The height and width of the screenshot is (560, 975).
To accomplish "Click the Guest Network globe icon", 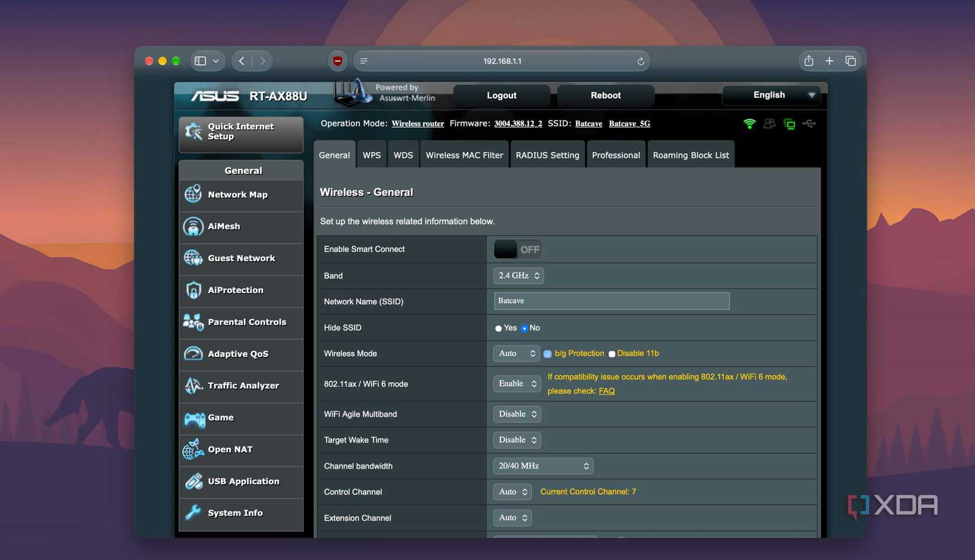I will click(x=193, y=258).
